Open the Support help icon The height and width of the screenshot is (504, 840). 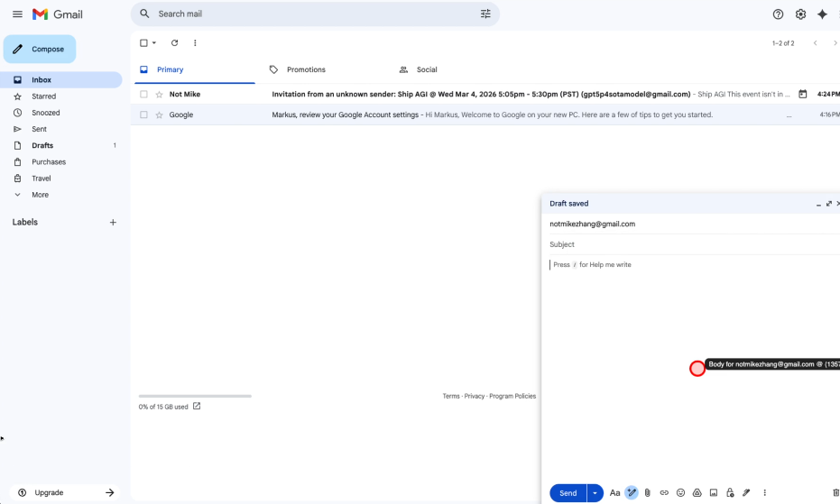(x=778, y=14)
